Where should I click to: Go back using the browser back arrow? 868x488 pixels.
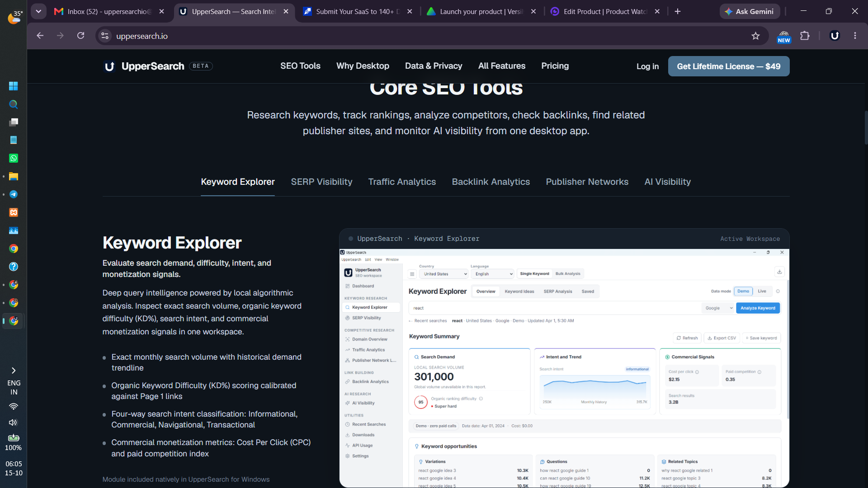pyautogui.click(x=40, y=36)
